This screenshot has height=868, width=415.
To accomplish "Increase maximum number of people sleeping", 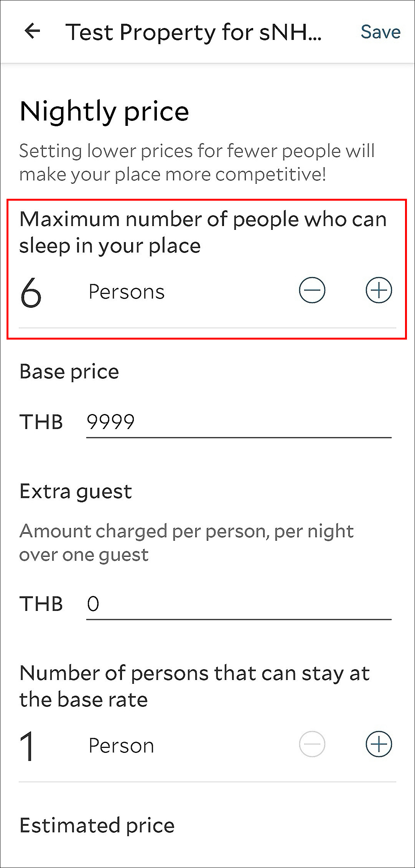I will pyautogui.click(x=379, y=290).
